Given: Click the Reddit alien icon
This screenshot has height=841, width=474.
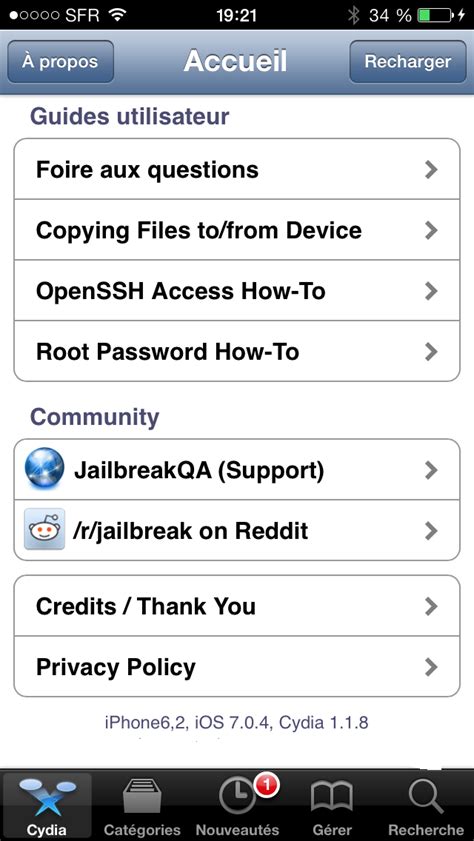Looking at the screenshot, I should click(x=45, y=529).
